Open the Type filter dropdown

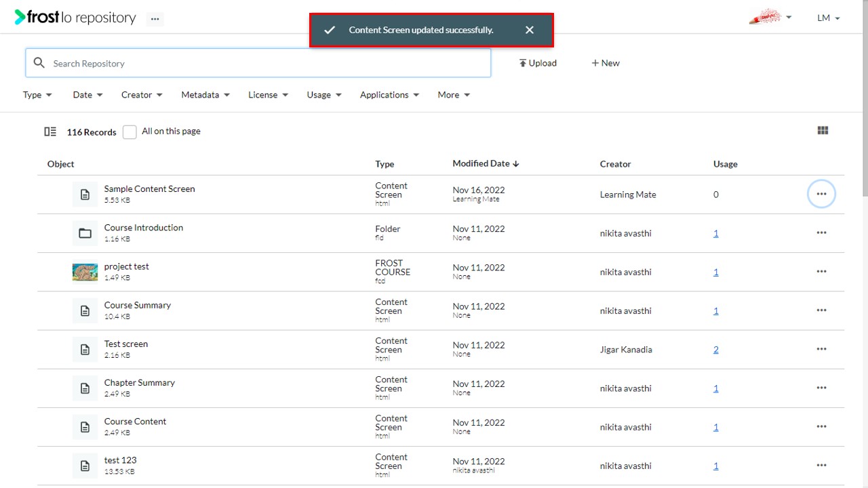click(37, 95)
